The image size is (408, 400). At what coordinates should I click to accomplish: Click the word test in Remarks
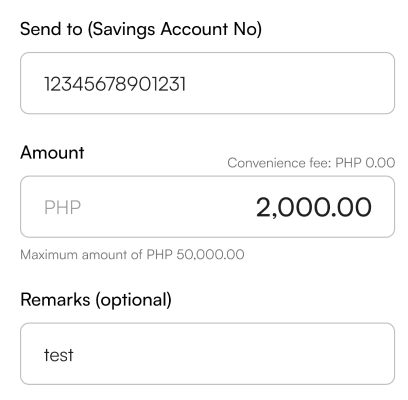tap(59, 355)
